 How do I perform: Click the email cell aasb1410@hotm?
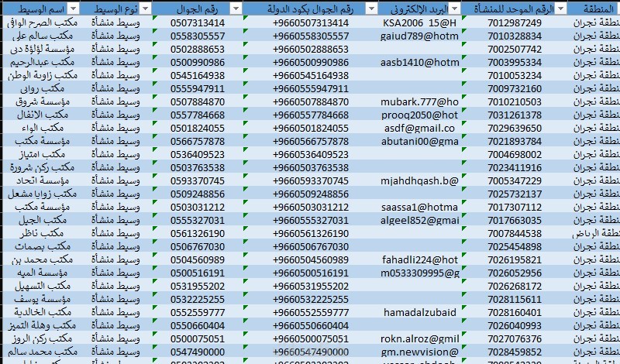pyautogui.click(x=419, y=63)
